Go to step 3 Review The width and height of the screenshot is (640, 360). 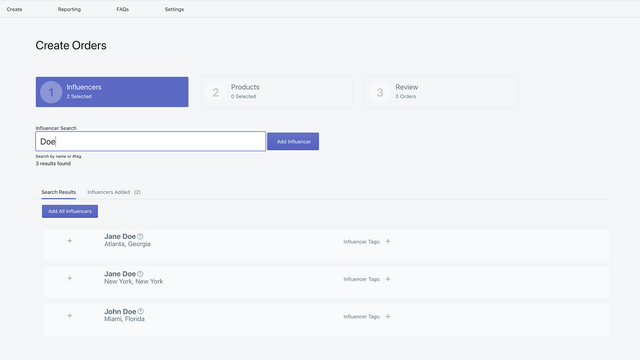pyautogui.click(x=441, y=92)
